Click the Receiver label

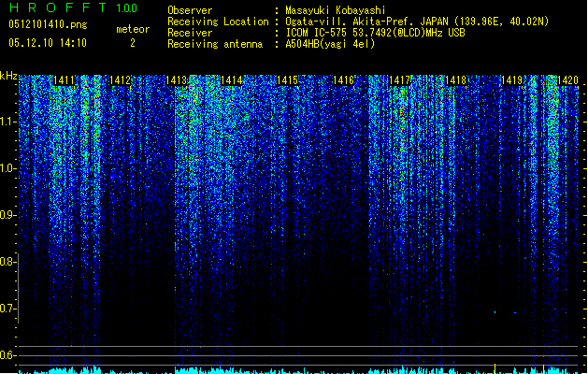pos(190,33)
